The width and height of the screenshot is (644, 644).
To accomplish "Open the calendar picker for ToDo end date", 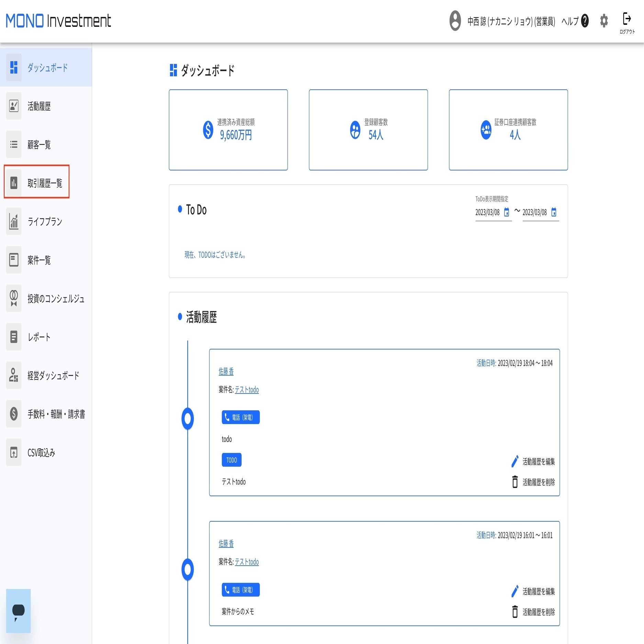I will pos(553,212).
